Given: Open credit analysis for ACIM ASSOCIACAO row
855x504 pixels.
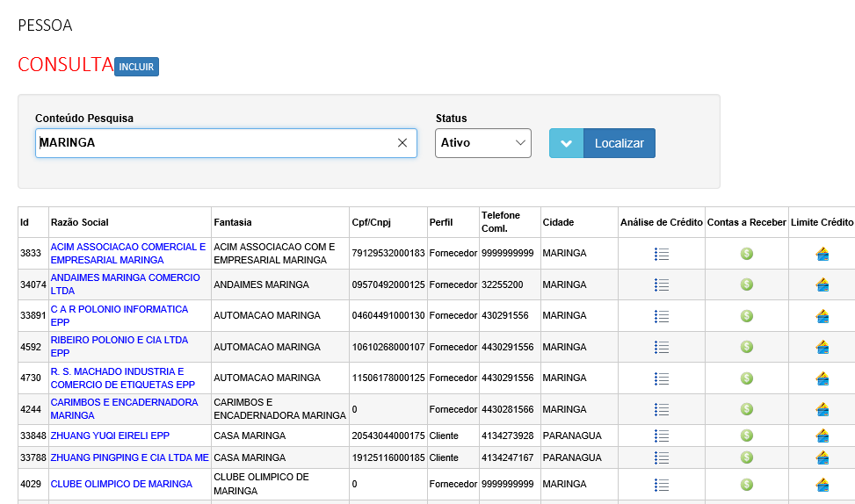Looking at the screenshot, I should [662, 254].
